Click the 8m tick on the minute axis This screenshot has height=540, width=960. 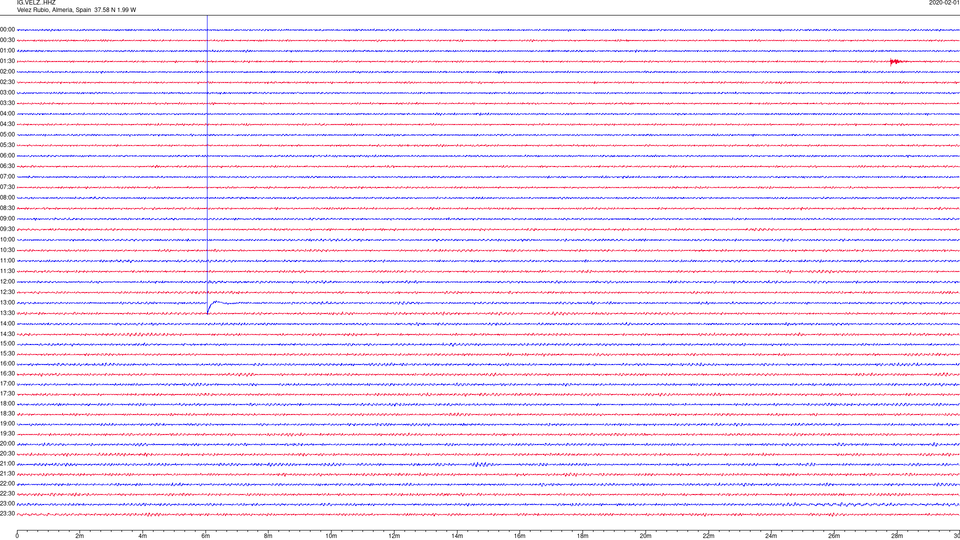click(268, 536)
